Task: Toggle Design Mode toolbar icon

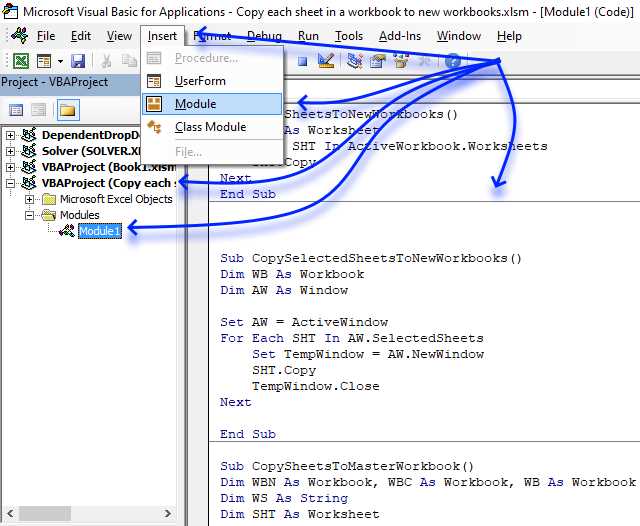Action: coord(326,61)
